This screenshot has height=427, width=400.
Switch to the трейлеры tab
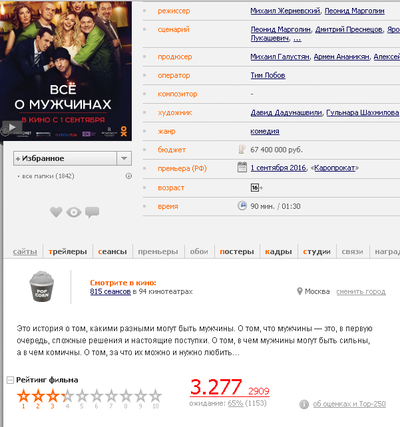pos(68,252)
